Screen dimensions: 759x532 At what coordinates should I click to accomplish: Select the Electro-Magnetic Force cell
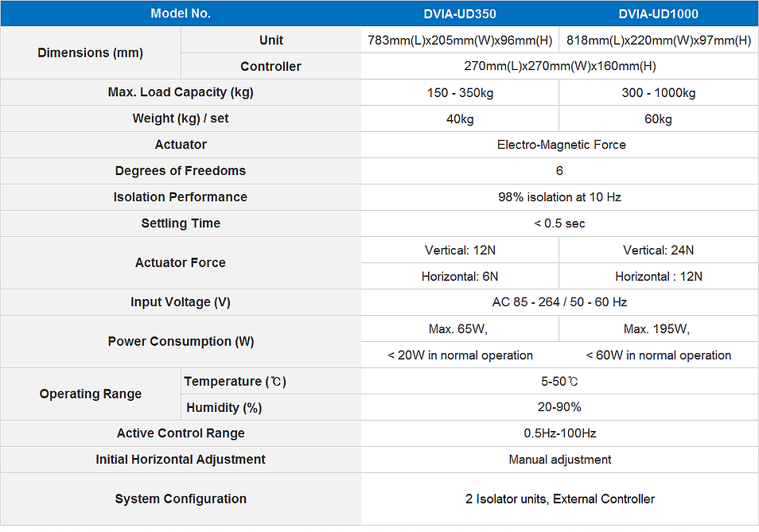click(561, 145)
